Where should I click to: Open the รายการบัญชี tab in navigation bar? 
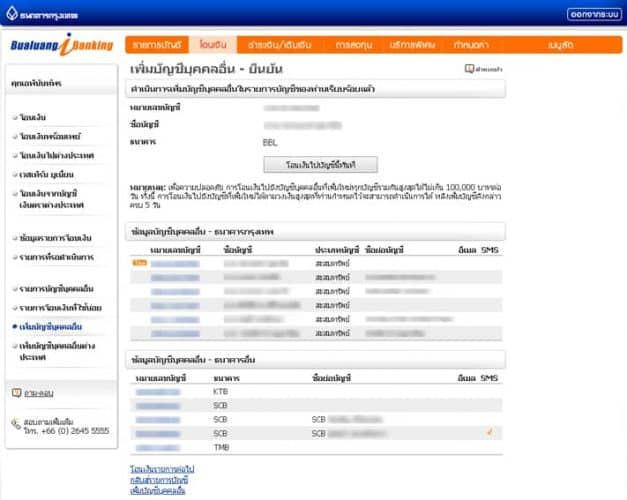click(155, 45)
